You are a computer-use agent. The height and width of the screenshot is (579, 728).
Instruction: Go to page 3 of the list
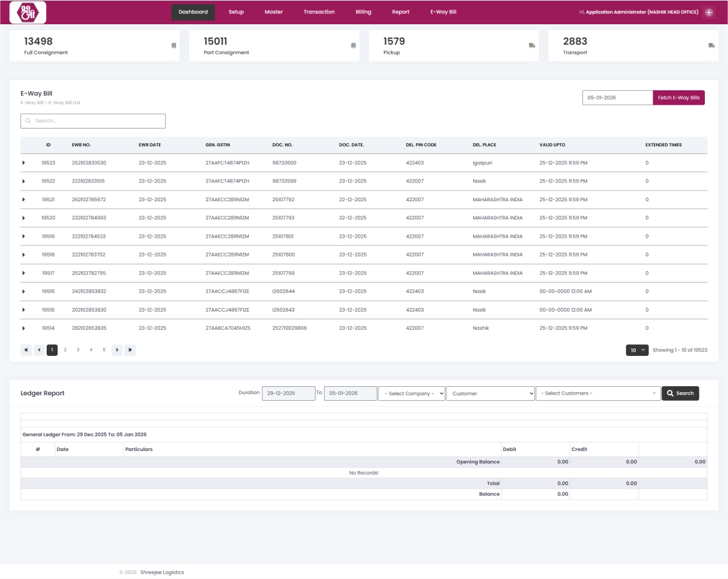(x=78, y=350)
